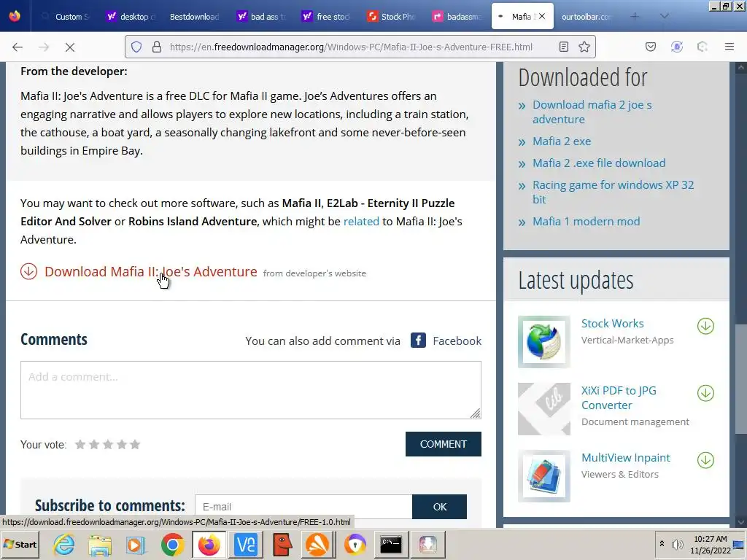This screenshot has width=747, height=560.
Task: Open XiXi PDF converter thumbnail
Action: pos(544,409)
